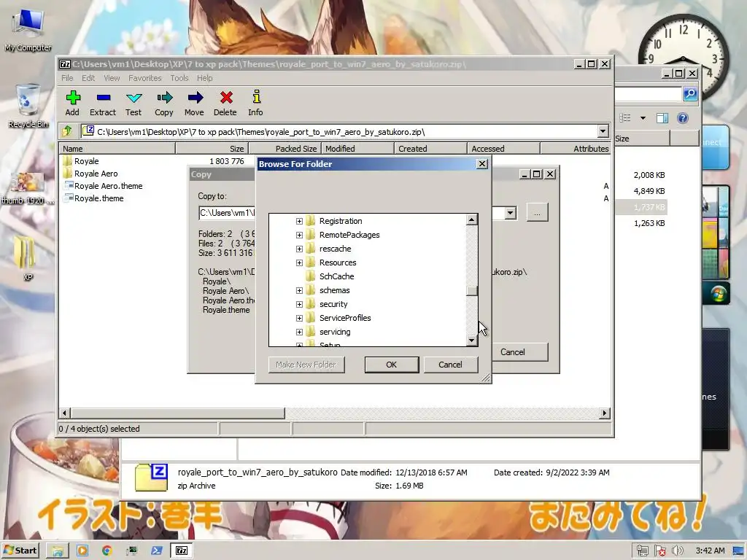Image resolution: width=747 pixels, height=560 pixels.
Task: Open the Help menu
Action: click(205, 78)
